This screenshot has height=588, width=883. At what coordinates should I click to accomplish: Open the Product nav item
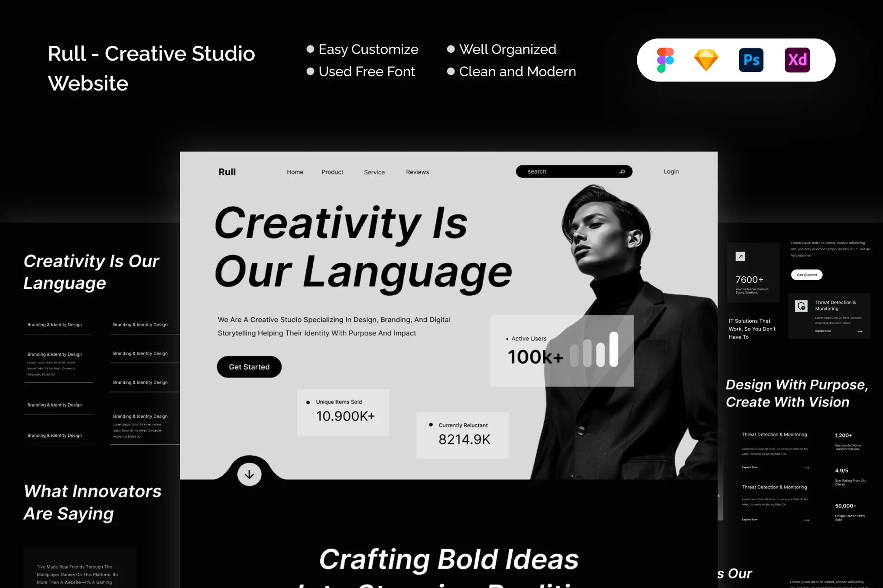click(332, 172)
